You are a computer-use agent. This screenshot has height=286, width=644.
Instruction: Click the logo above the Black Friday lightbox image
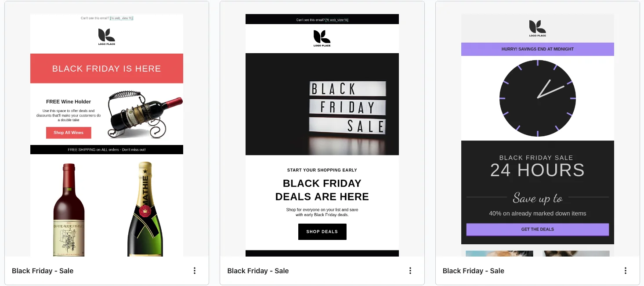[x=322, y=38]
